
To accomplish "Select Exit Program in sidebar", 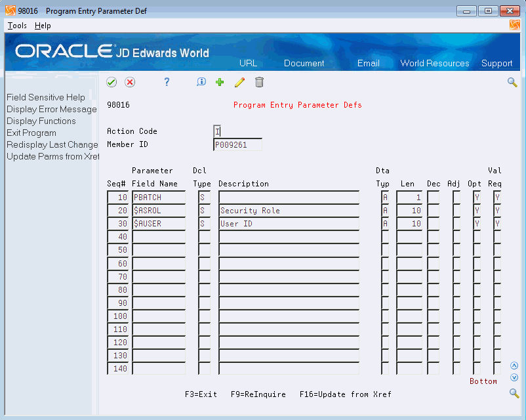I will pos(31,133).
